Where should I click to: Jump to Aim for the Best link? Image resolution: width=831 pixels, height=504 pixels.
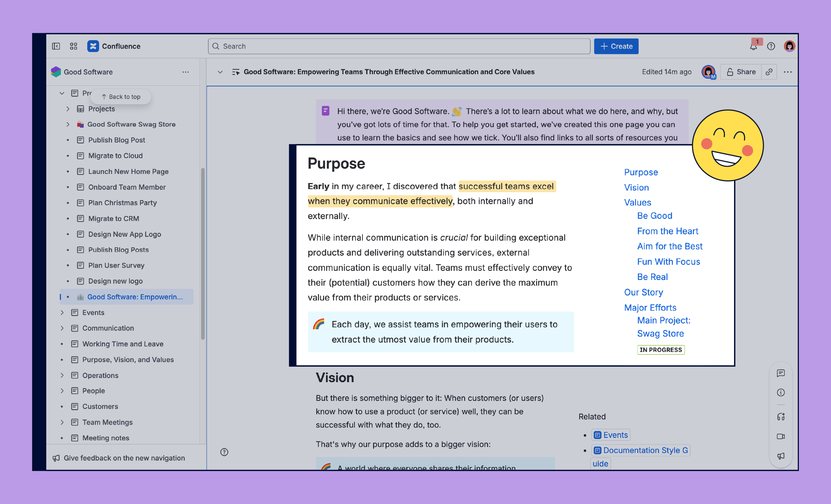click(x=670, y=246)
